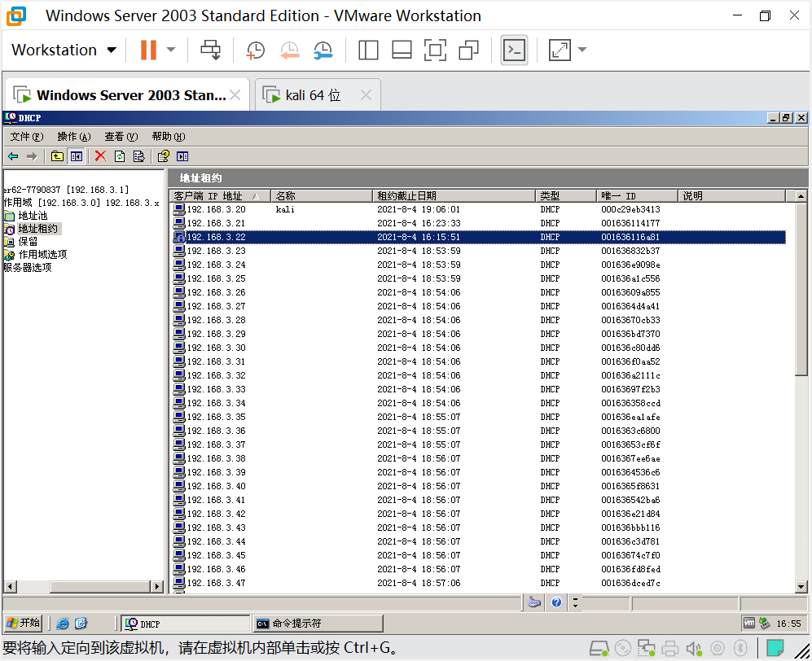This screenshot has width=812, height=661.
Task: Sort by 类型 column header
Action: coord(566,196)
